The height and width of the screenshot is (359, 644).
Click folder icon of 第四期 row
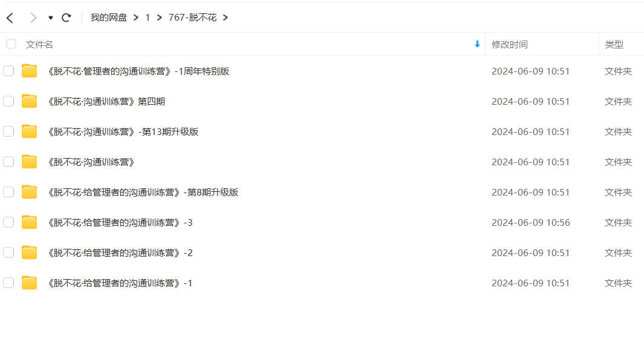(x=29, y=100)
